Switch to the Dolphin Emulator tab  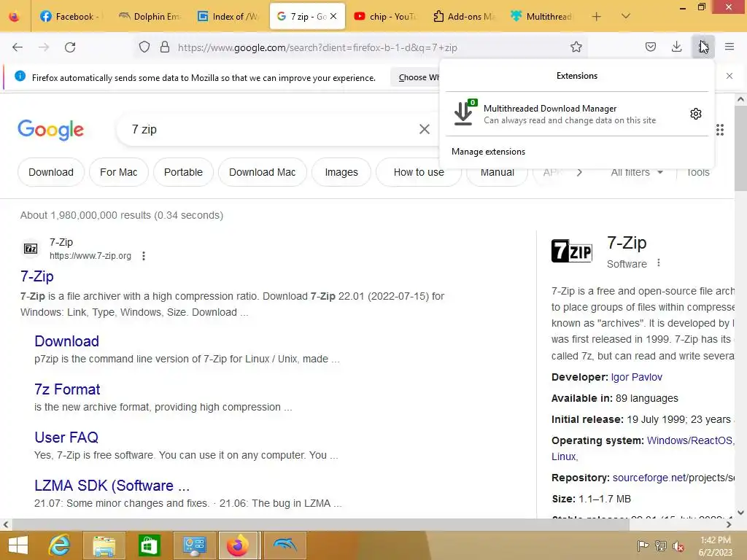(150, 16)
